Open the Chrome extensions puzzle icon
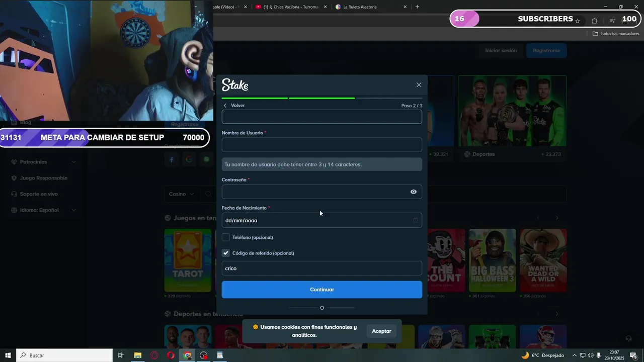The height and width of the screenshot is (362, 644). tap(595, 21)
